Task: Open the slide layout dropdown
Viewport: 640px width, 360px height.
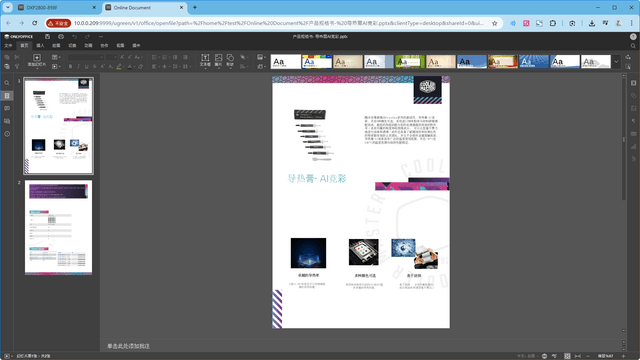Action: point(56,57)
